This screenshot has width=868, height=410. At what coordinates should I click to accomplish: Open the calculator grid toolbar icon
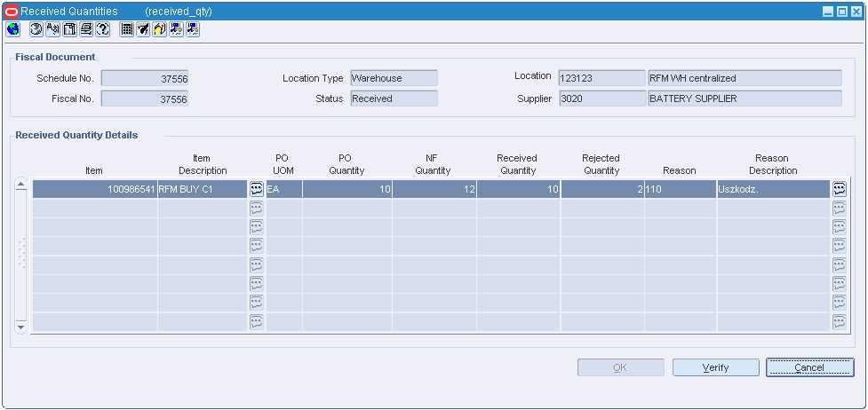(127, 29)
